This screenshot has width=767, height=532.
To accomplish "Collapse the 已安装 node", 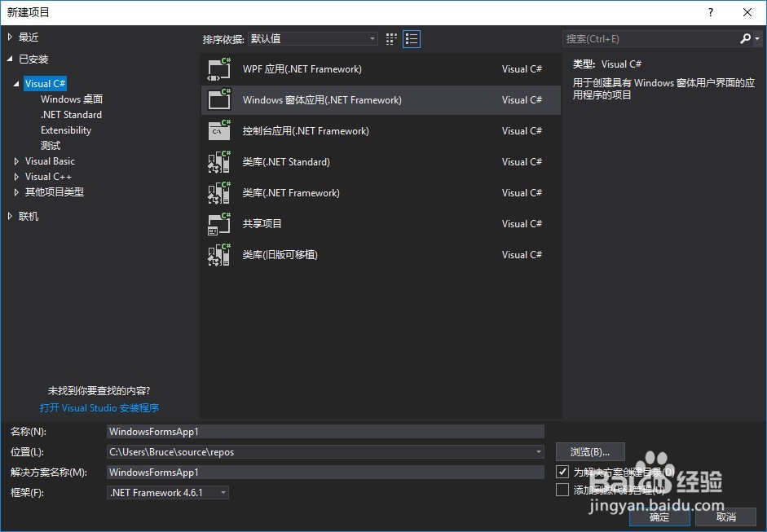I will (11, 59).
